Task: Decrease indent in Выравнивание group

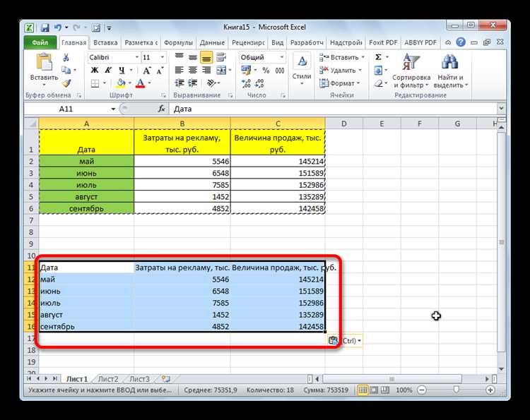Action: 179,83
